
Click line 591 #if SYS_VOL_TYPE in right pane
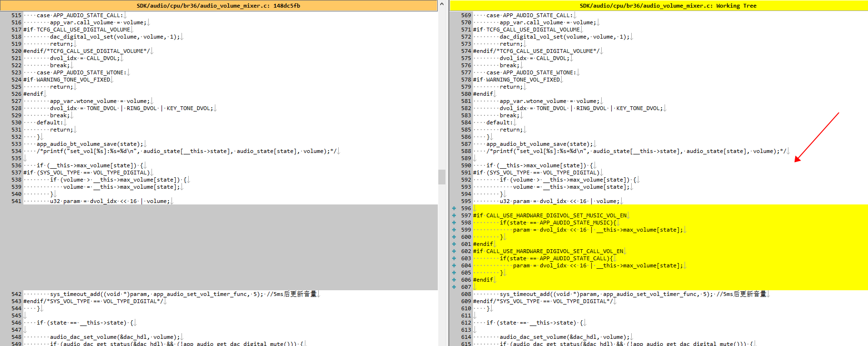(536, 173)
